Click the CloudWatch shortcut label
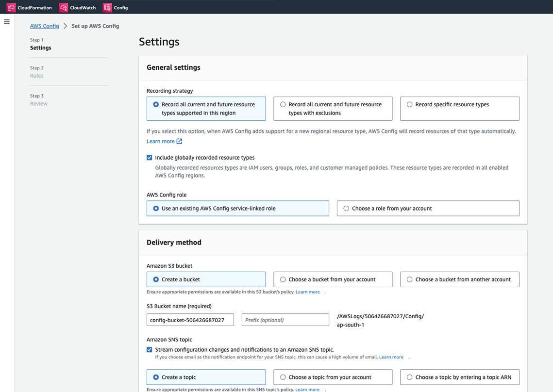553x392 pixels. click(83, 8)
